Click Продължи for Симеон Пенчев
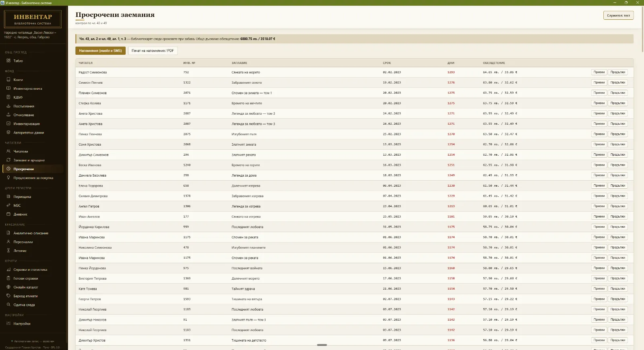Viewport: 644px width, 350px height. click(617, 82)
